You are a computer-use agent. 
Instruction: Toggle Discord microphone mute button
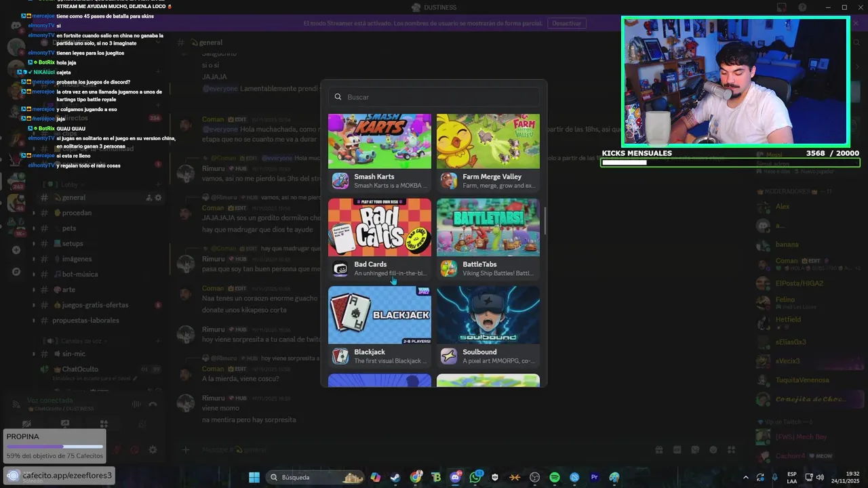pos(116,449)
